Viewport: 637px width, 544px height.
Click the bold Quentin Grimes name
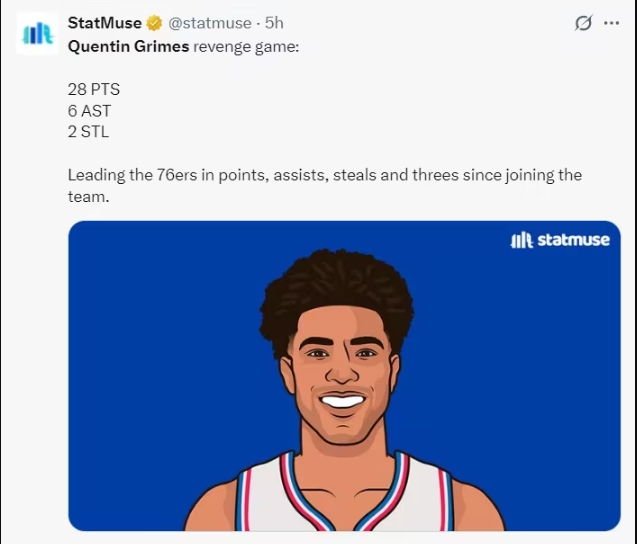pyautogui.click(x=128, y=46)
